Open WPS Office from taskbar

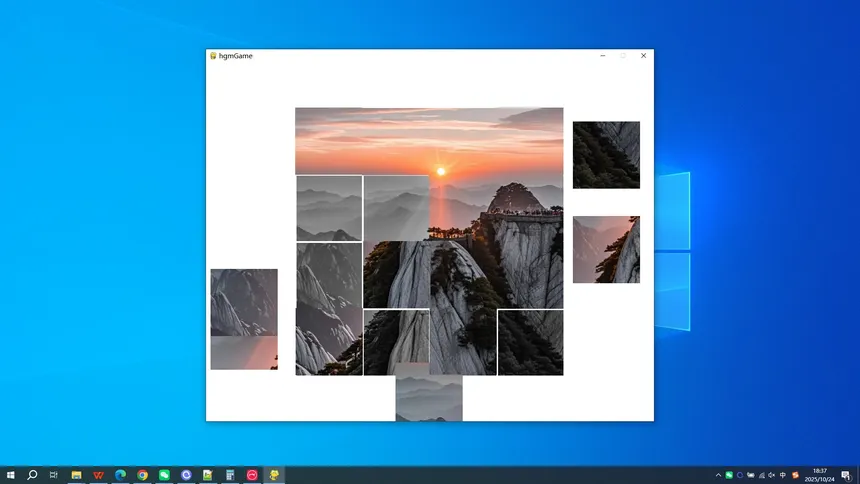click(x=98, y=475)
